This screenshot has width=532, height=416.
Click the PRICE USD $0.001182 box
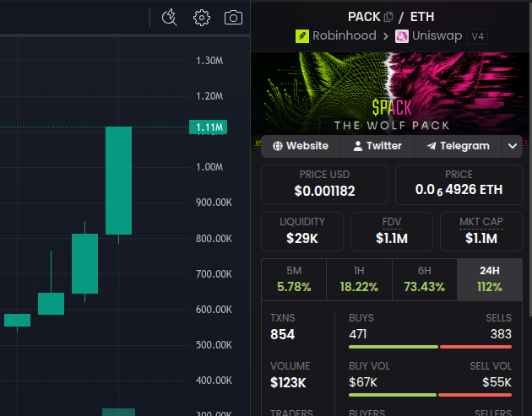[x=325, y=185]
